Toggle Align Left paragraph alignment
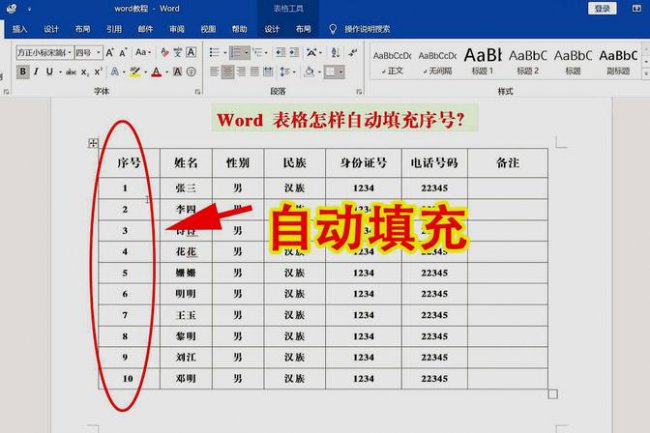Image resolution: width=650 pixels, height=433 pixels. click(214, 72)
